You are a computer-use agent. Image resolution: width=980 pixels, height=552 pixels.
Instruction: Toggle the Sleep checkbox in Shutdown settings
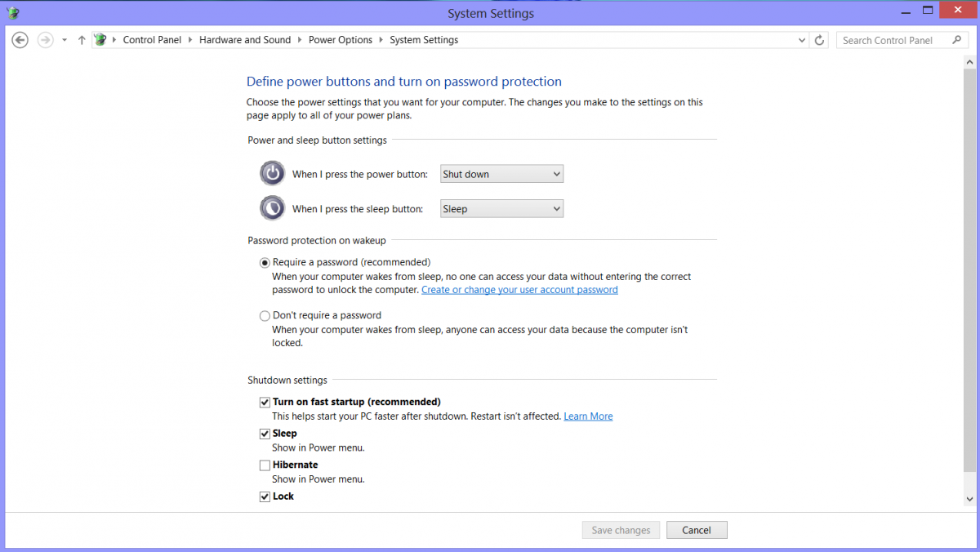pyautogui.click(x=265, y=434)
